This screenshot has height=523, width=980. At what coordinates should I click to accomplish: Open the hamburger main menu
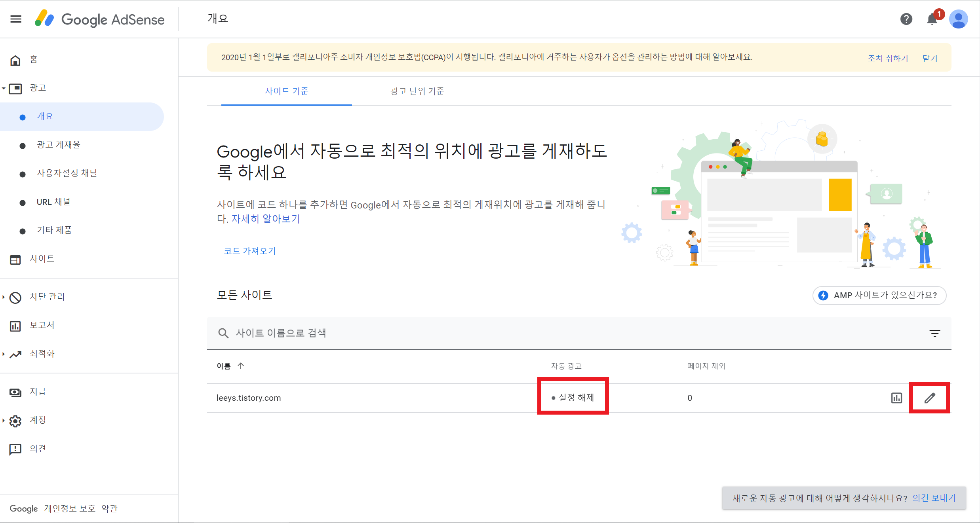(x=16, y=19)
